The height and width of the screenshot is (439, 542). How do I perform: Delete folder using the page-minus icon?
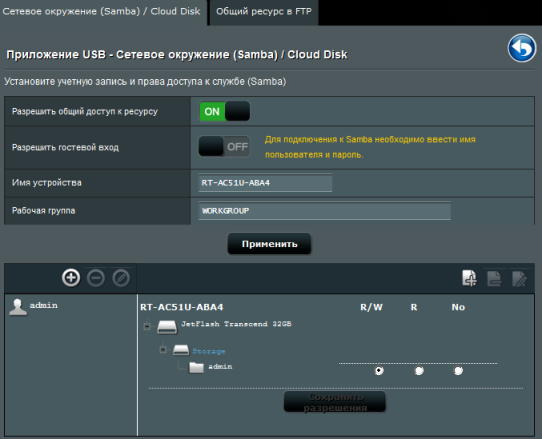point(494,279)
